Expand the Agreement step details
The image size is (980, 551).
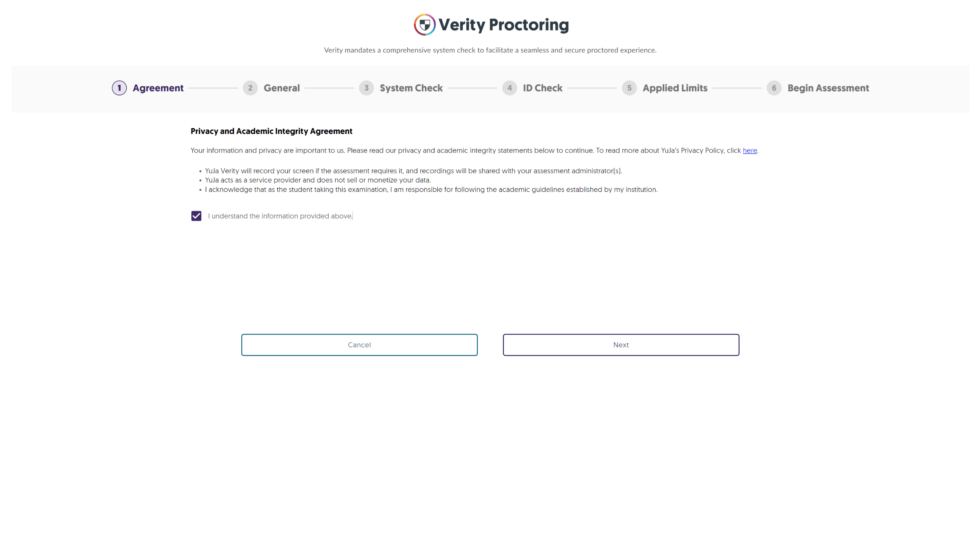pos(147,88)
